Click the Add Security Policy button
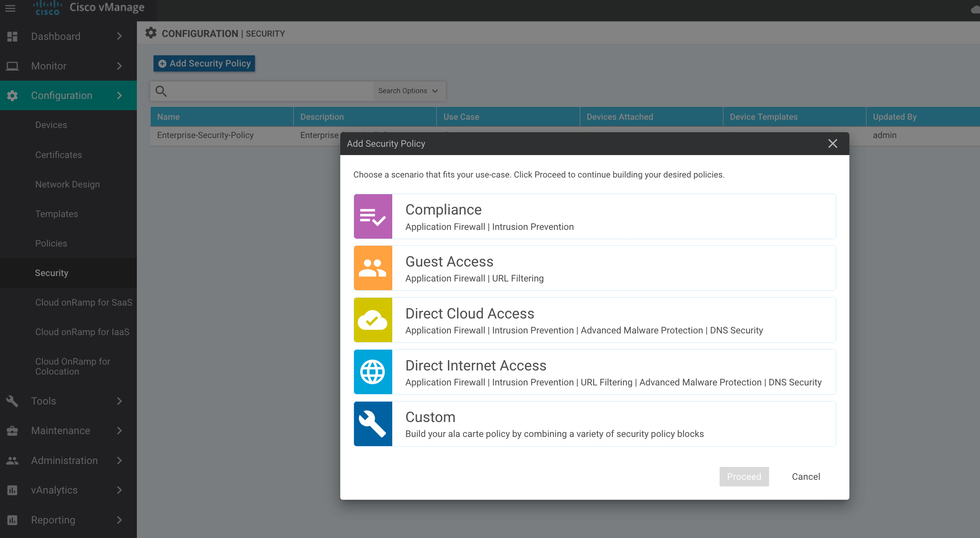Viewport: 980px width, 538px height. (x=204, y=64)
